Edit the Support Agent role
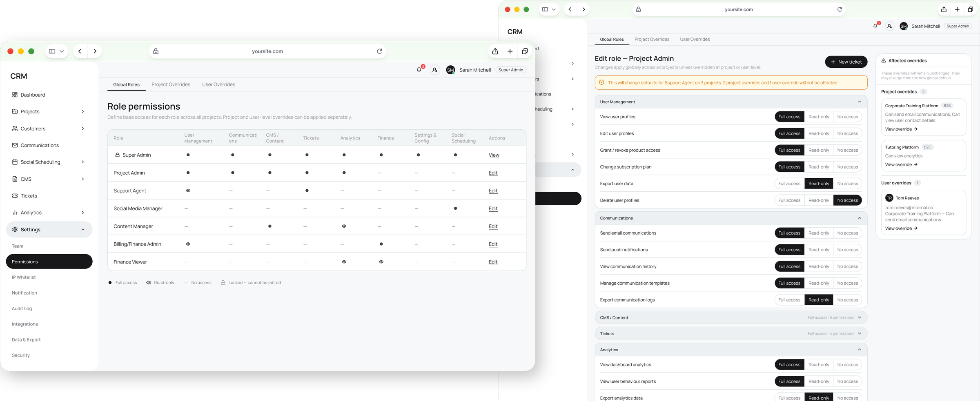Image resolution: width=980 pixels, height=401 pixels. coord(493,191)
